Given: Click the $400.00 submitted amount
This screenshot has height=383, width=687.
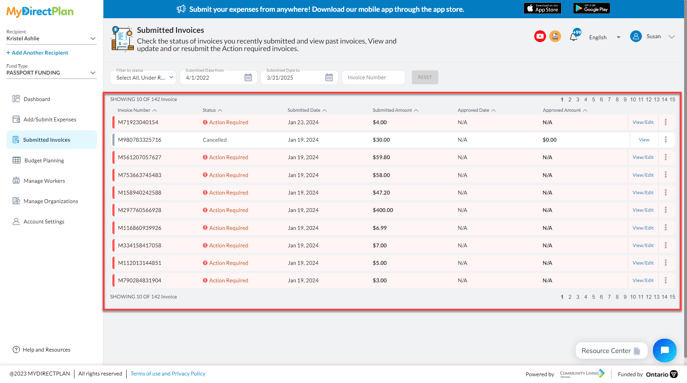Looking at the screenshot, I should [x=383, y=210].
